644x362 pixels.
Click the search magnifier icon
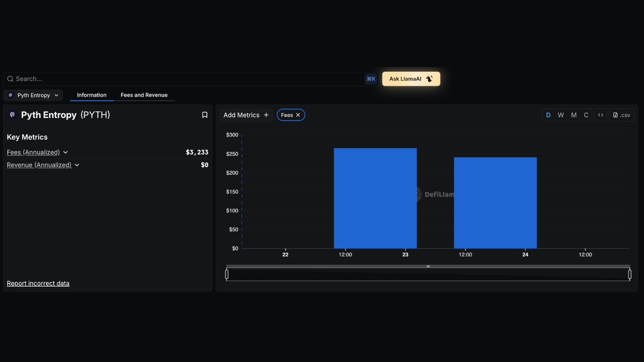(x=10, y=79)
